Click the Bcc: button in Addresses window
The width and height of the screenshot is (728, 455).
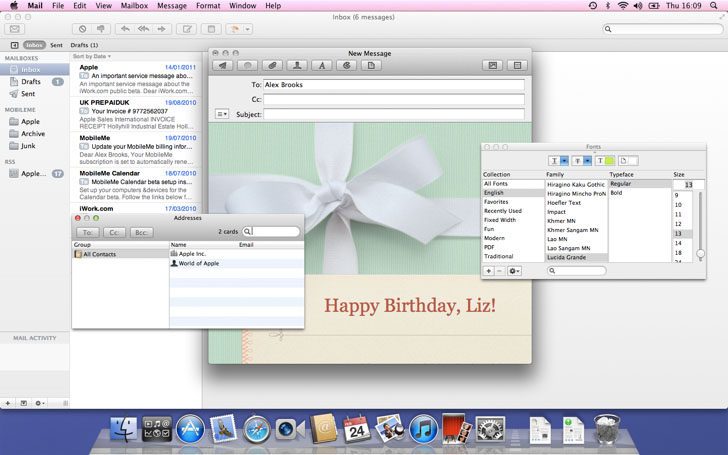[x=142, y=233]
